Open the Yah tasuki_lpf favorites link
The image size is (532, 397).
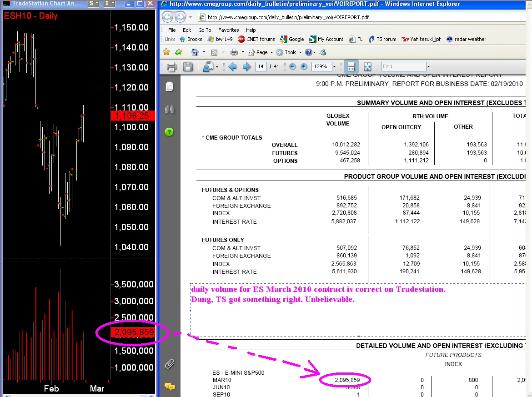click(x=421, y=39)
